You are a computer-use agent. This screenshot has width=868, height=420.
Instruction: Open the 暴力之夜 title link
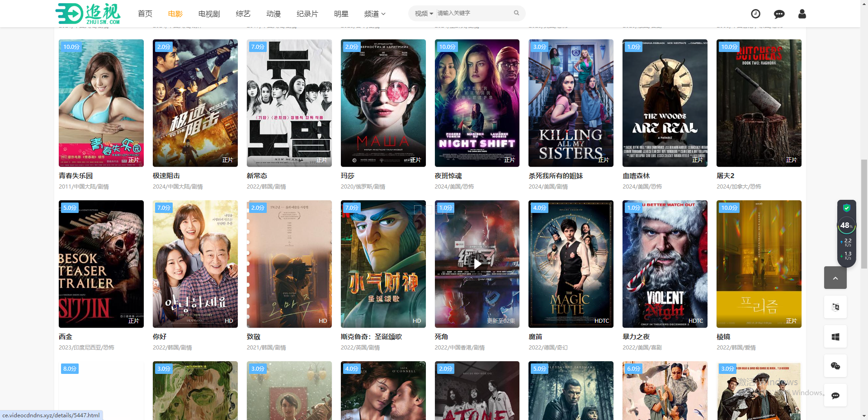tap(636, 337)
